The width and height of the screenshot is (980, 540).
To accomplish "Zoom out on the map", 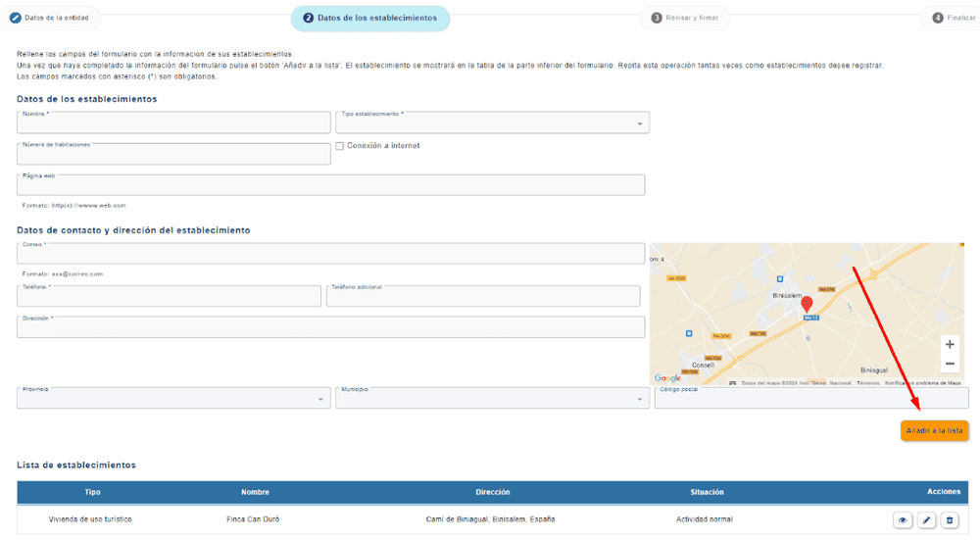I will [949, 364].
